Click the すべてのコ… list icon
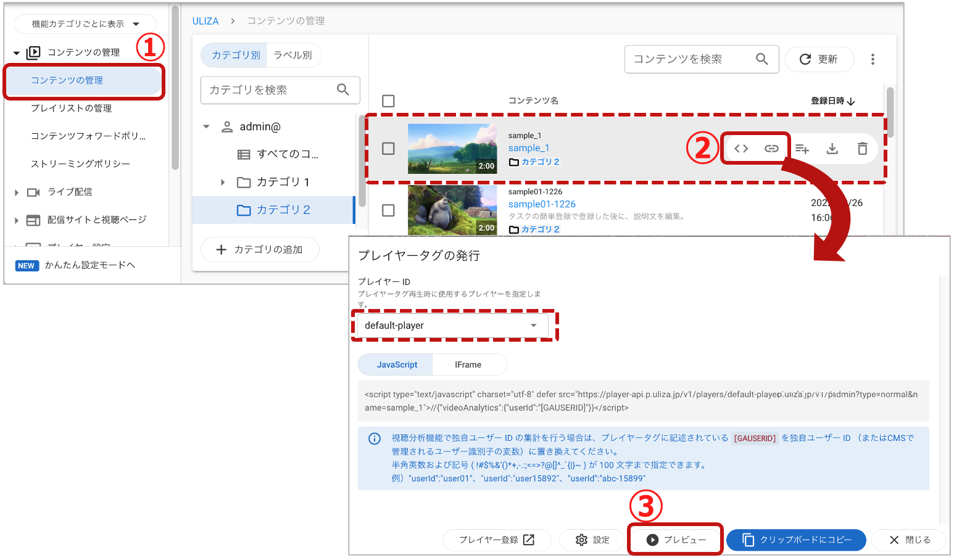This screenshot has height=560, width=954. point(244,154)
